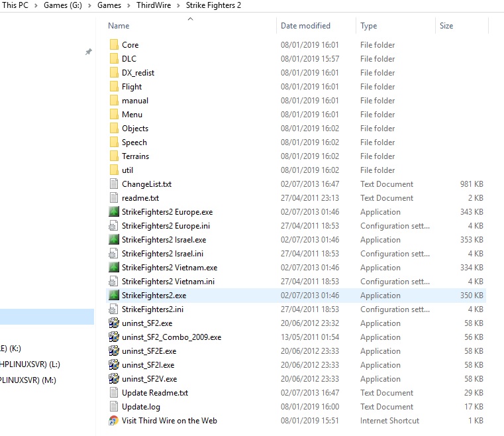Click the util folder icon
Screen dimensions: 504x436
[114, 170]
